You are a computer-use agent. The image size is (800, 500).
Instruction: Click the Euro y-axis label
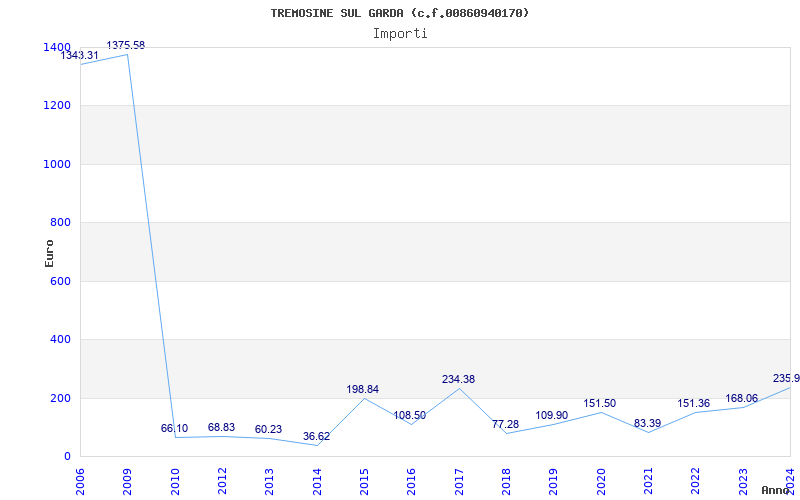(x=49, y=253)
